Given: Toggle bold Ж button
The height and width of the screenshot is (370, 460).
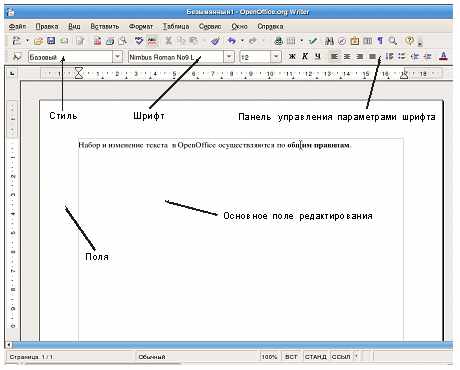Looking at the screenshot, I should pos(292,57).
